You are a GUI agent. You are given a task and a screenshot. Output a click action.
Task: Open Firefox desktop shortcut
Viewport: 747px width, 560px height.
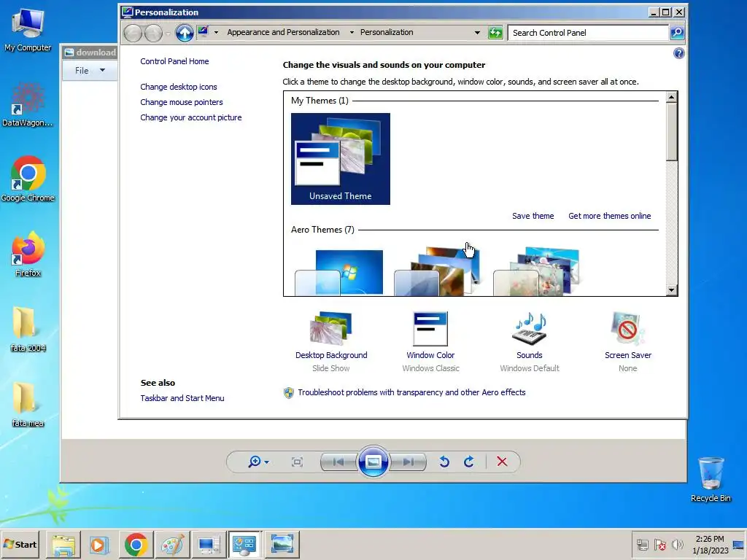[28, 254]
